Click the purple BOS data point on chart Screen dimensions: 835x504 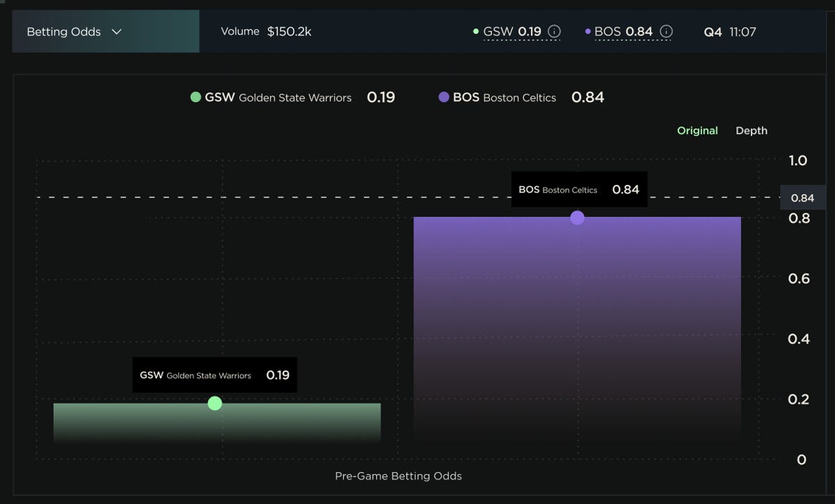tap(577, 218)
